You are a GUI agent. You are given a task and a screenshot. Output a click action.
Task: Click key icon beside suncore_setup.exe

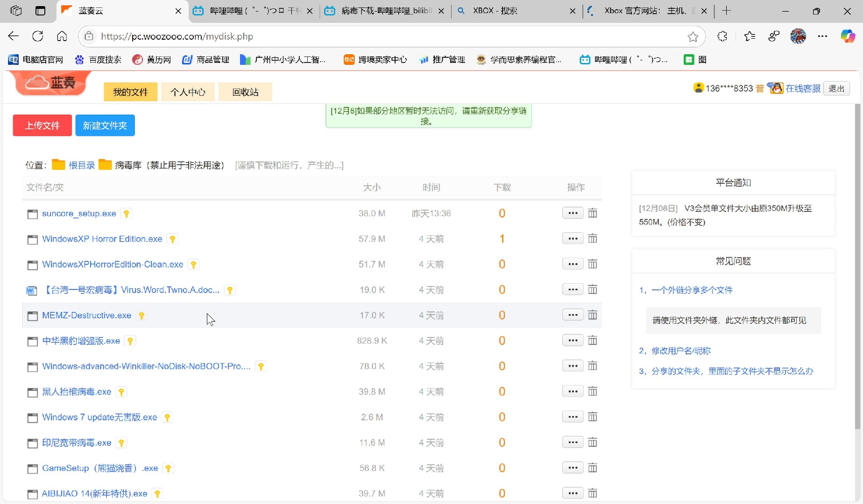(x=126, y=214)
